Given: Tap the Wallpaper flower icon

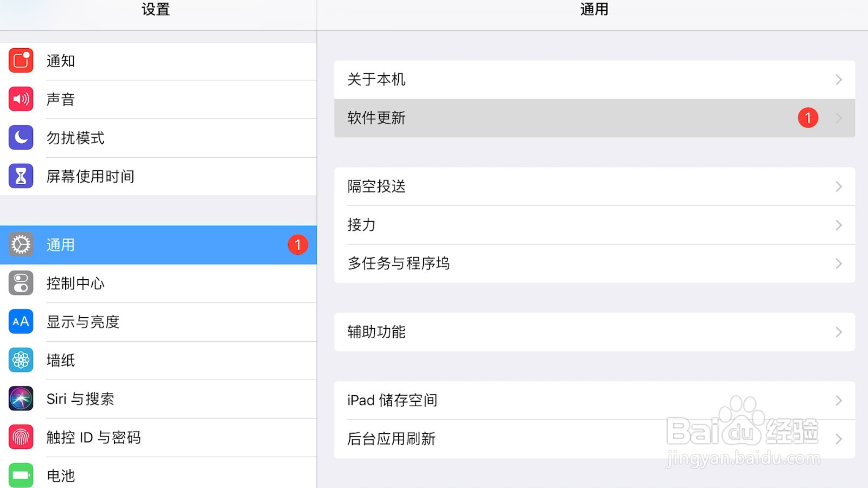Looking at the screenshot, I should 21,360.
